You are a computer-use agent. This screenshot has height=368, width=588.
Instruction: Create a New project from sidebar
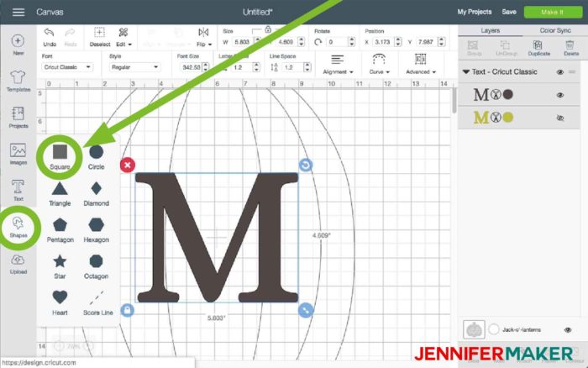[18, 45]
